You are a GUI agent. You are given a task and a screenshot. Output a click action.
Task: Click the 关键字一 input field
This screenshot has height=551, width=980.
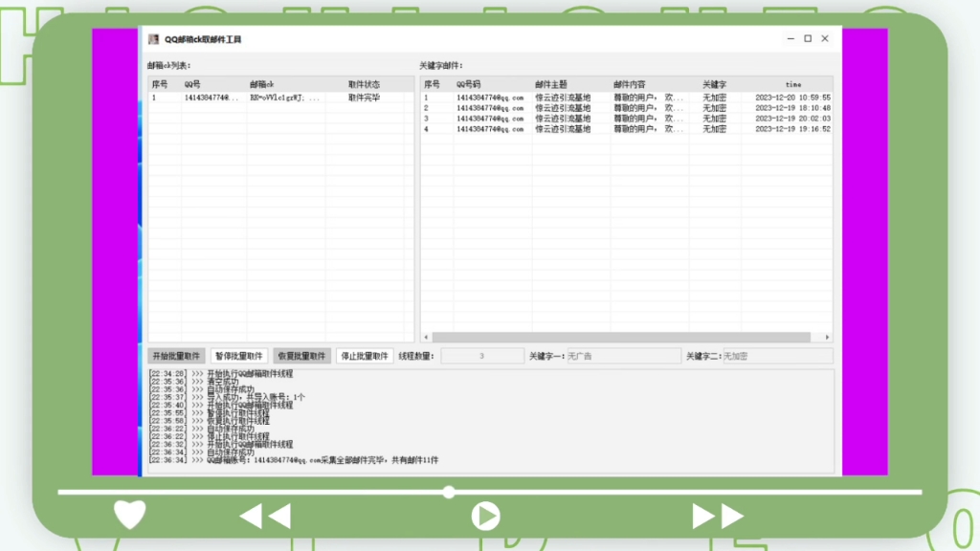tap(624, 356)
